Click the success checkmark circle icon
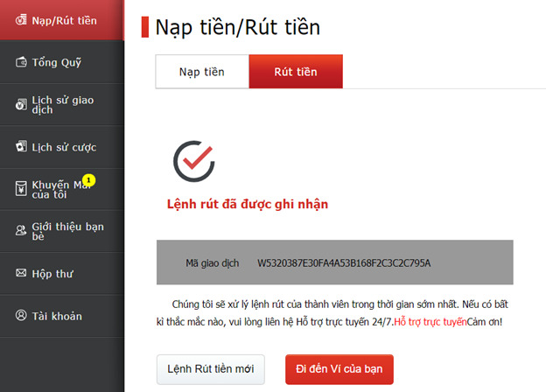546x392 pixels. point(194,161)
